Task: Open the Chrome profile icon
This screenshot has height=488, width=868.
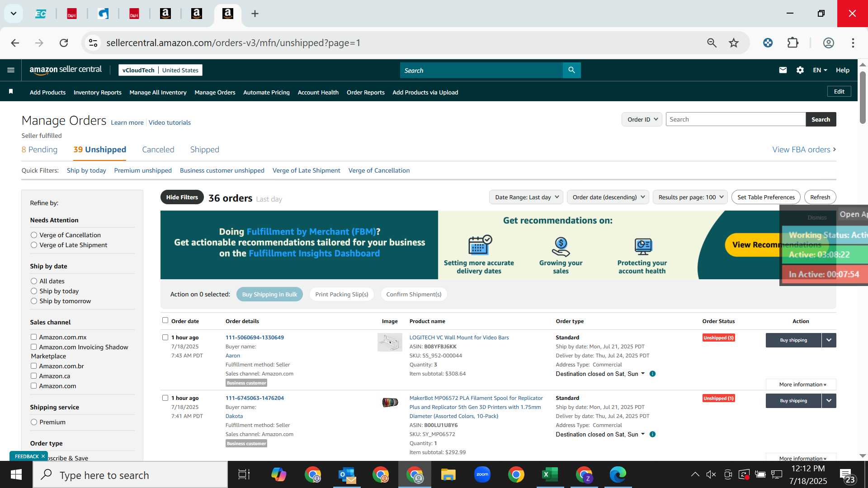Action: point(828,43)
